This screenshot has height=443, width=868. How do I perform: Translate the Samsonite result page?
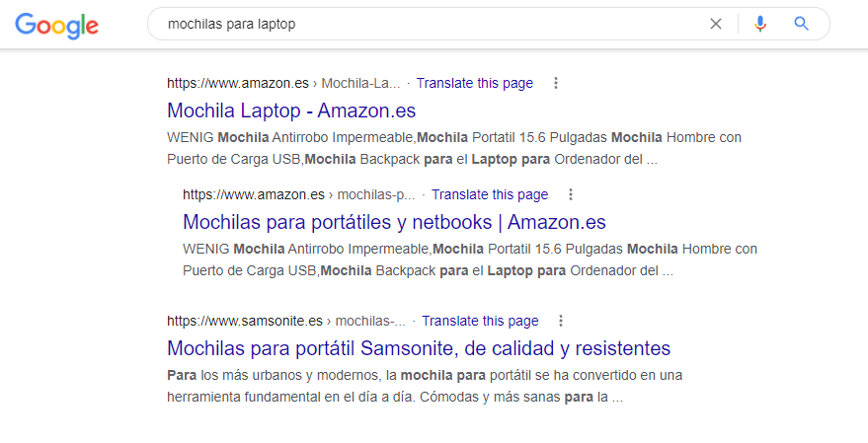pyautogui.click(x=480, y=321)
